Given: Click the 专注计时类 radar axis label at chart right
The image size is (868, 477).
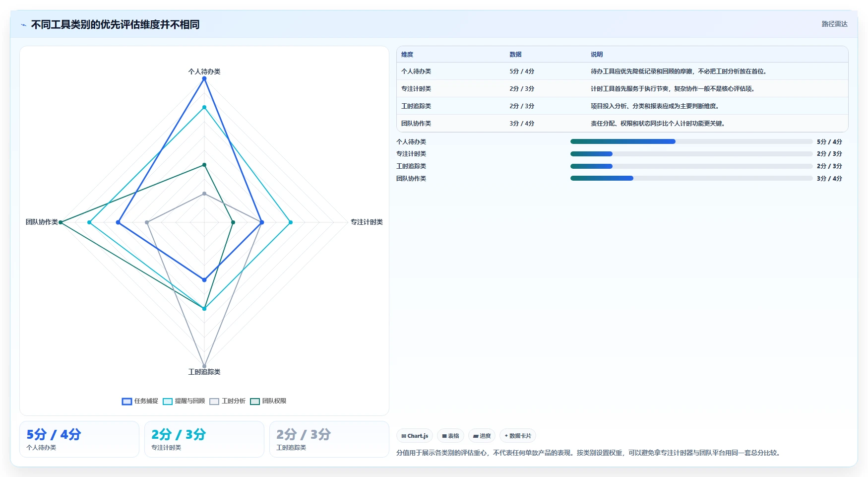Looking at the screenshot, I should pyautogui.click(x=367, y=222).
